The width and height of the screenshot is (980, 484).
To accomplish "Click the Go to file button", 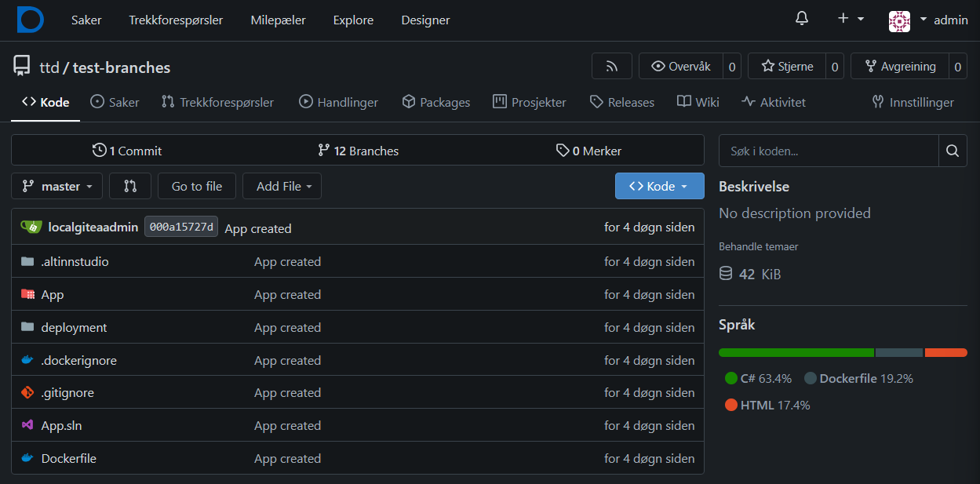I will pos(197,187).
